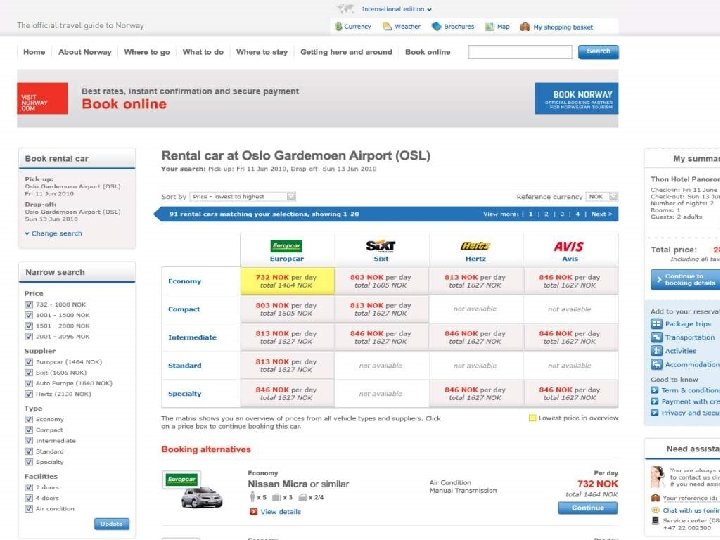Open the Currency icon link
Screen dimensions: 720x540
pyautogui.click(x=339, y=27)
